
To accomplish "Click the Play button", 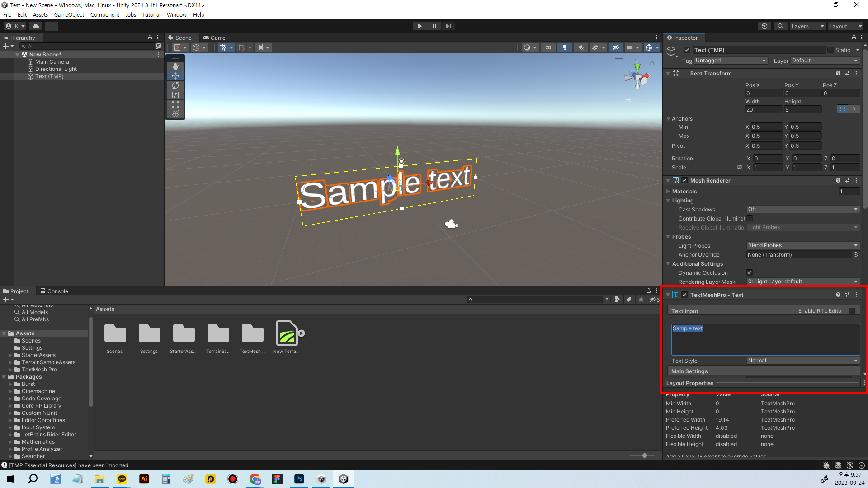I will 420,26.
